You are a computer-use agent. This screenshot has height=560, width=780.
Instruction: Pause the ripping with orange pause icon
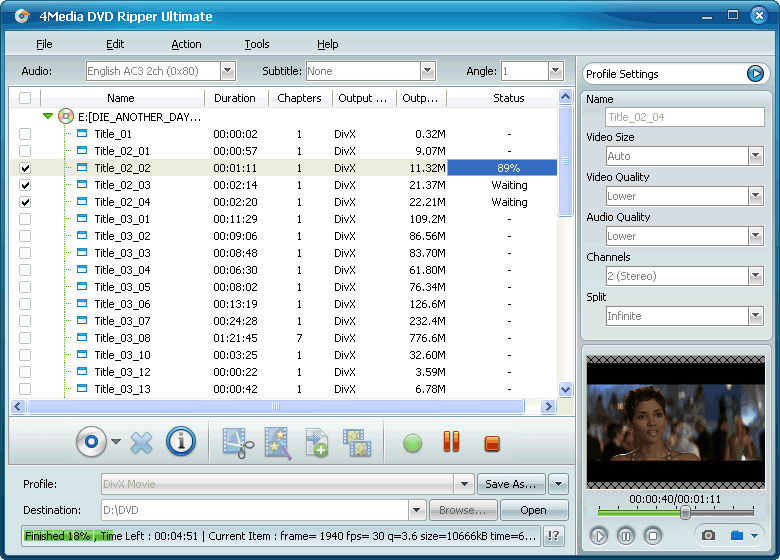pyautogui.click(x=451, y=442)
